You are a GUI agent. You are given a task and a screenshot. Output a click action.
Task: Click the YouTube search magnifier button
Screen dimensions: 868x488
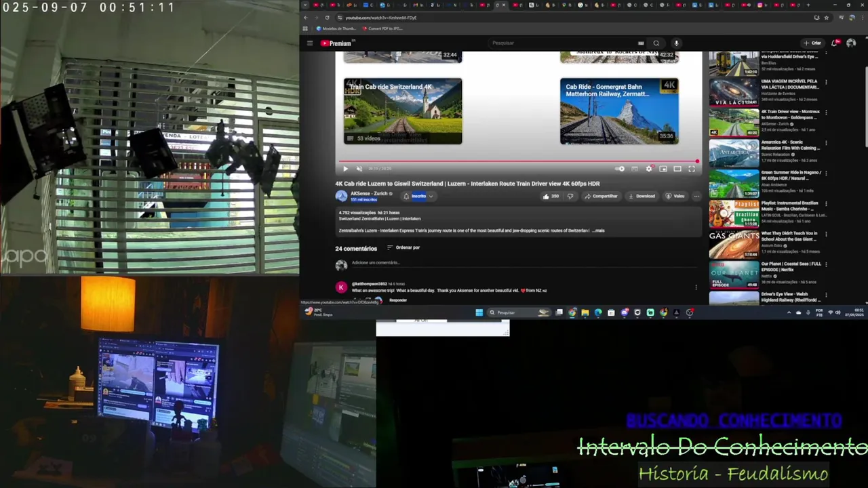point(656,43)
